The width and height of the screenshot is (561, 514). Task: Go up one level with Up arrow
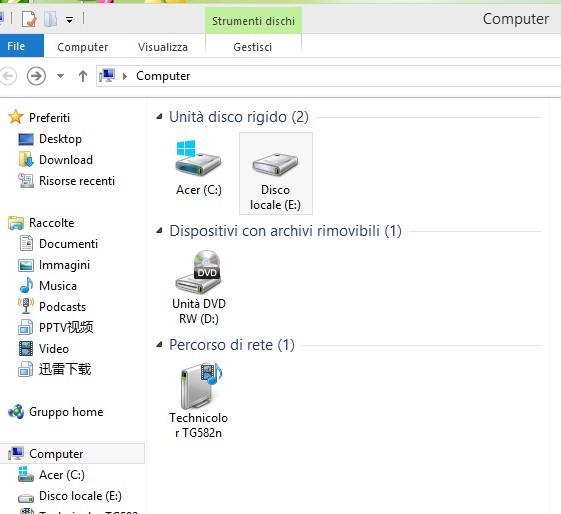click(83, 76)
